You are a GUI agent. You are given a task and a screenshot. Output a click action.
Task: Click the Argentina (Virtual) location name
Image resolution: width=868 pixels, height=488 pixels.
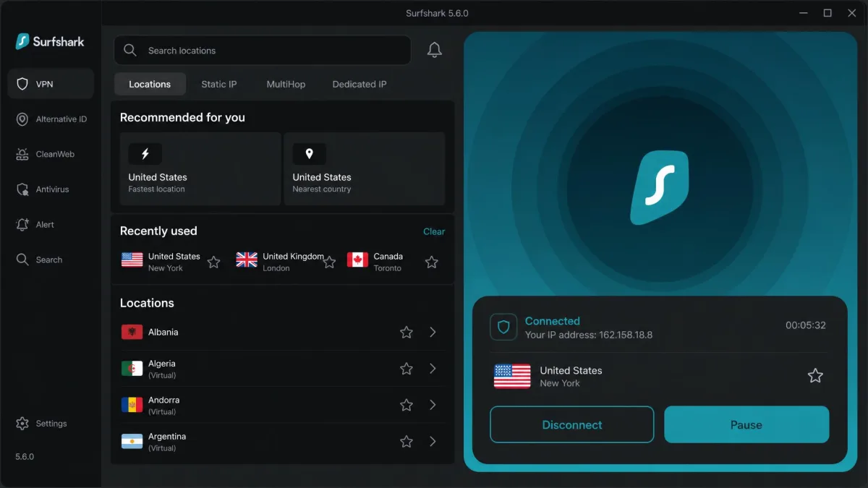click(x=167, y=441)
